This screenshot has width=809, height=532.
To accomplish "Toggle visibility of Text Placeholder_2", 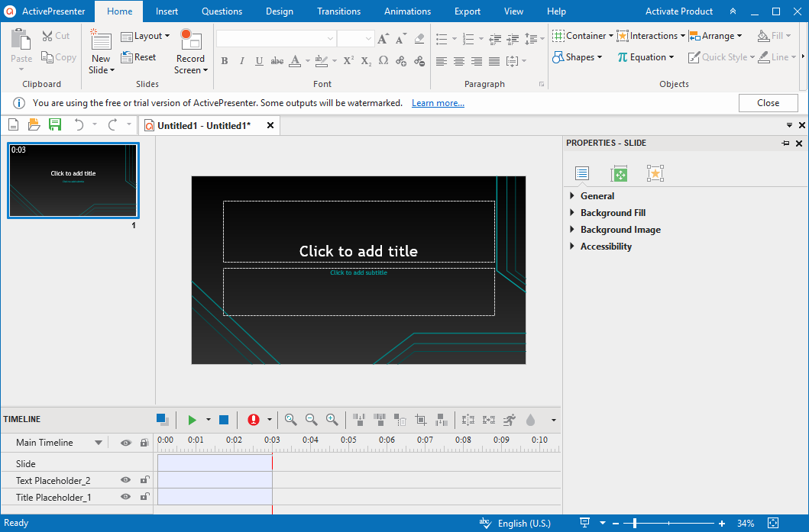I will 125,480.
